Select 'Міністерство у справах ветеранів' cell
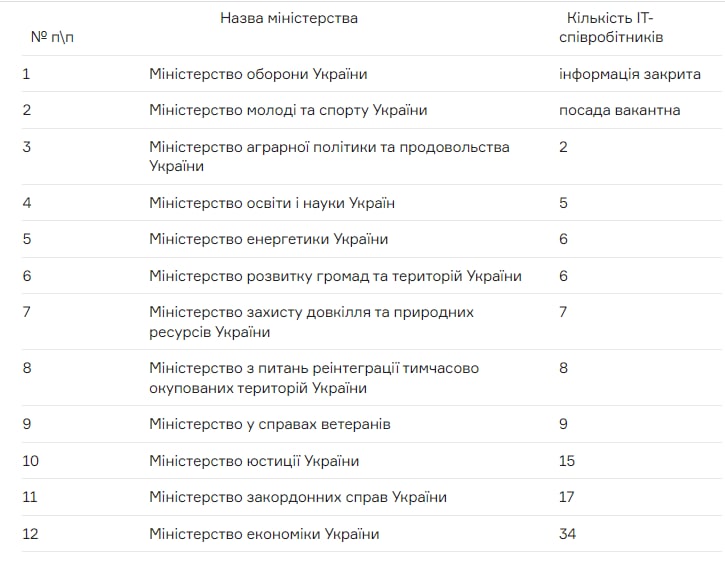This screenshot has height=565, width=725. click(x=270, y=424)
